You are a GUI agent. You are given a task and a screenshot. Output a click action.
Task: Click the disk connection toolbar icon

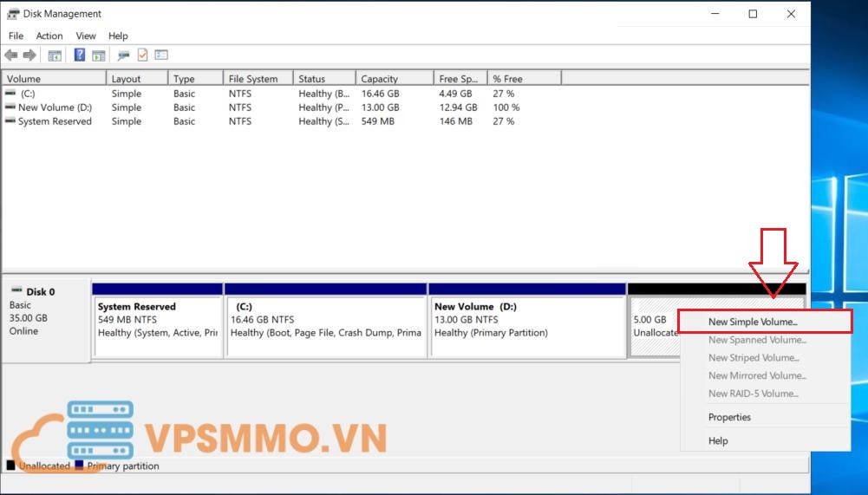(123, 55)
